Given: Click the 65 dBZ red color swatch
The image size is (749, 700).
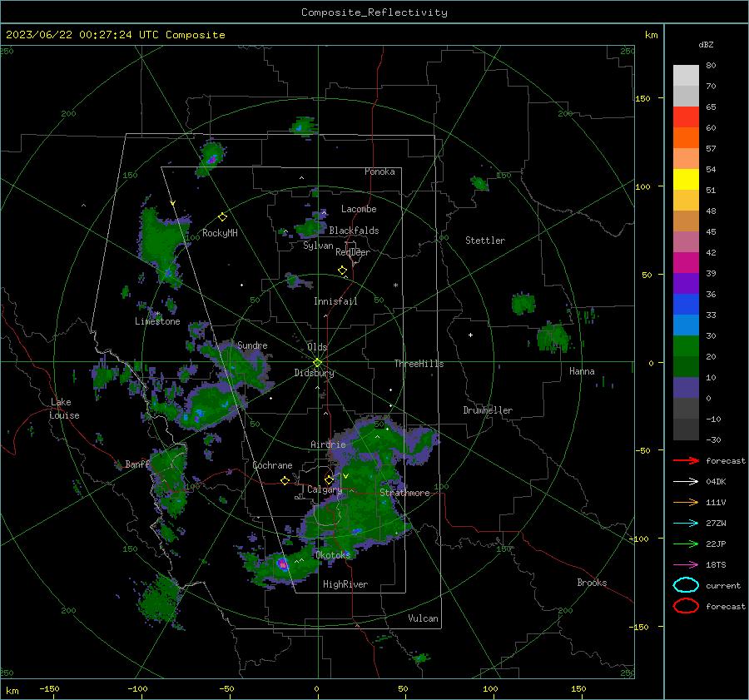Looking at the screenshot, I should click(x=686, y=117).
